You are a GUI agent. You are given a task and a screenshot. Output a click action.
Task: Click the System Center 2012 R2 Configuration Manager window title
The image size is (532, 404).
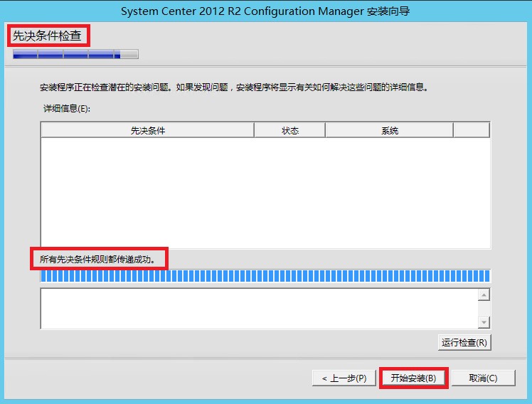[265, 11]
